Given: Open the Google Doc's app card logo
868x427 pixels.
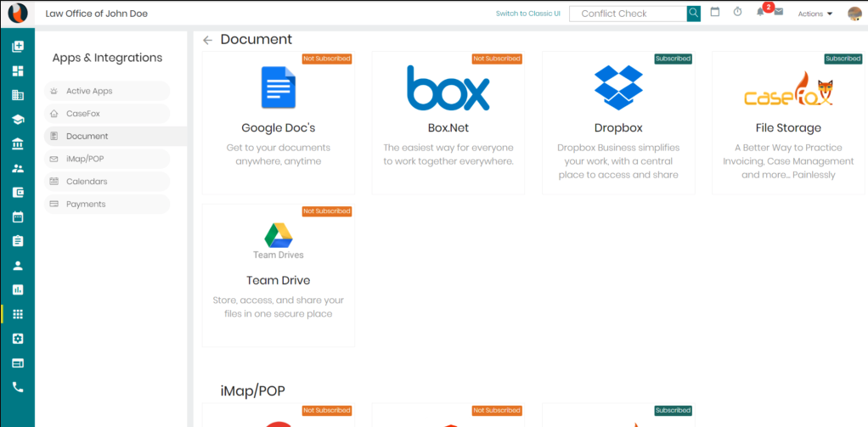Looking at the screenshot, I should click(279, 87).
